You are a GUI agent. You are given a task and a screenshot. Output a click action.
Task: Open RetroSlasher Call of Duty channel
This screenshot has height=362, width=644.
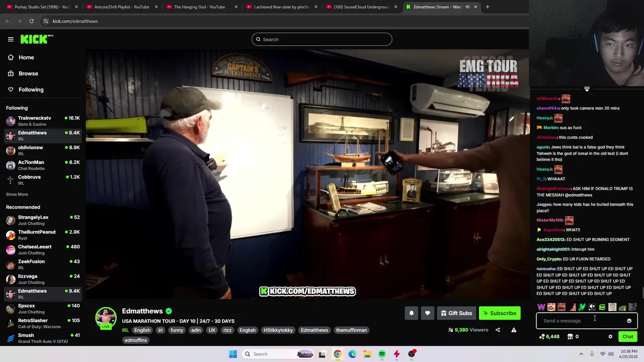(43, 323)
